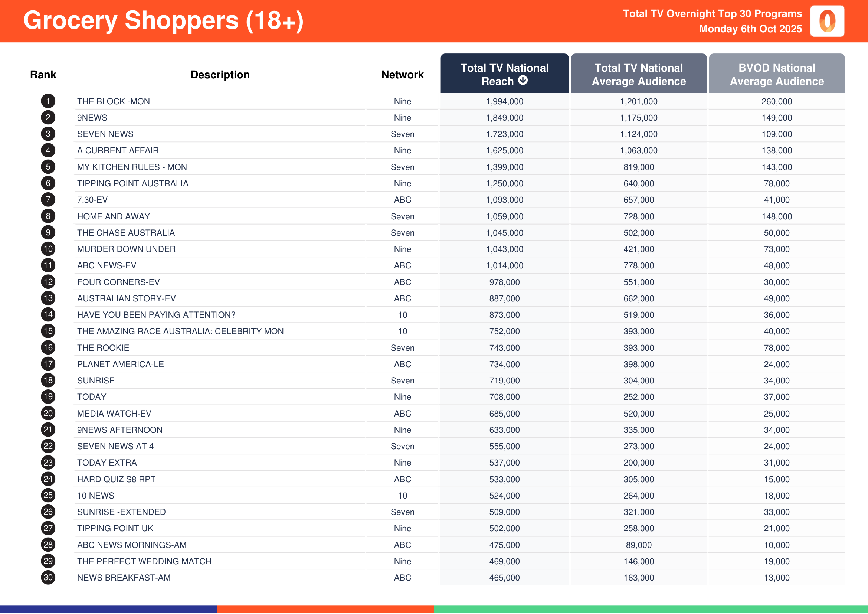Click the rank 5 circle badge
The height and width of the screenshot is (614, 868).
point(48,167)
